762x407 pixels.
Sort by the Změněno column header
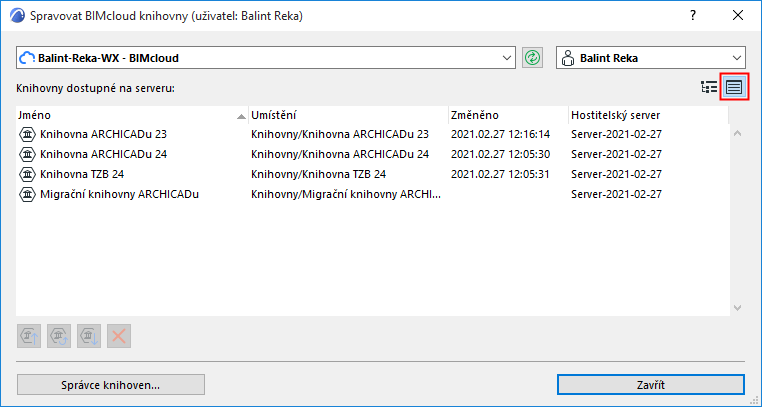pos(506,115)
